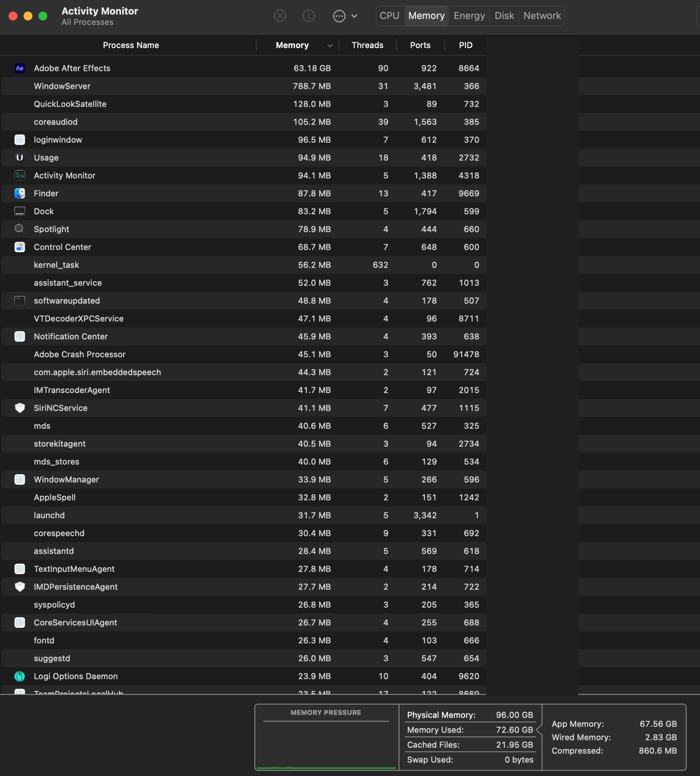Click the Swap Used 0 bytes row

pyautogui.click(x=470, y=760)
